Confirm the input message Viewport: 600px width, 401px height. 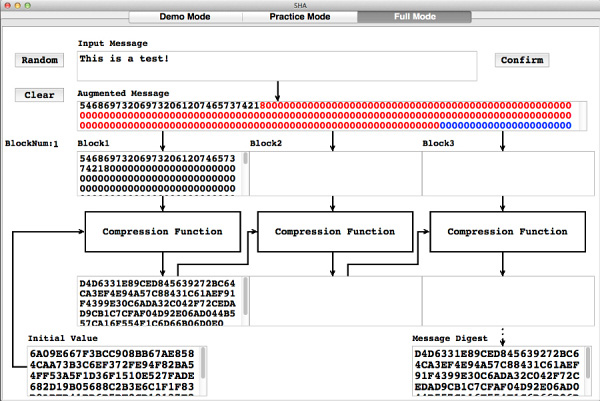522,60
